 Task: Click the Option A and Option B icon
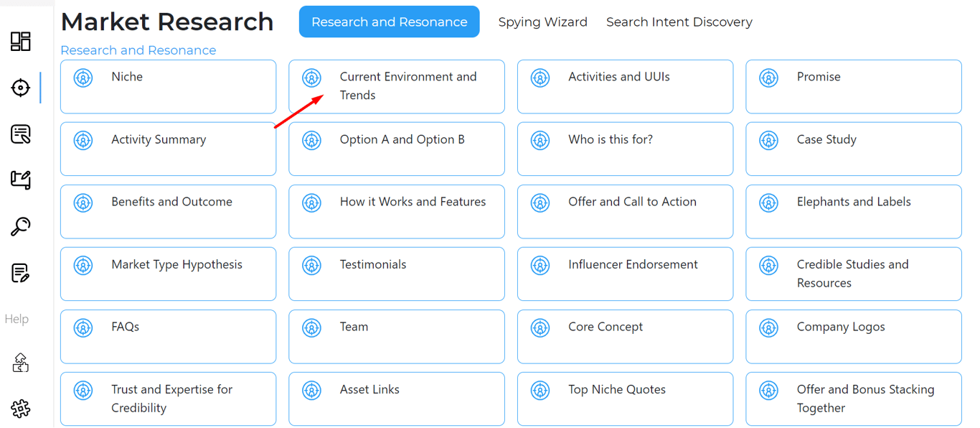(x=312, y=140)
